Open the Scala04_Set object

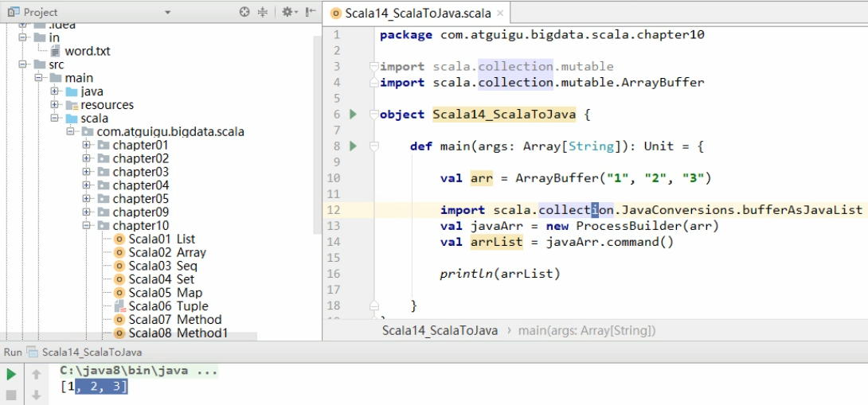click(x=161, y=279)
